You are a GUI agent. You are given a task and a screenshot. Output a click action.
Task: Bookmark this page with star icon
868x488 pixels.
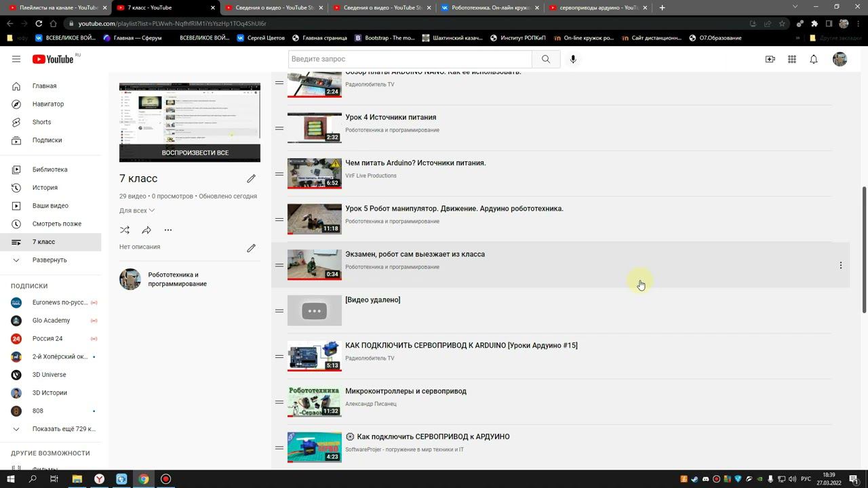(x=782, y=23)
